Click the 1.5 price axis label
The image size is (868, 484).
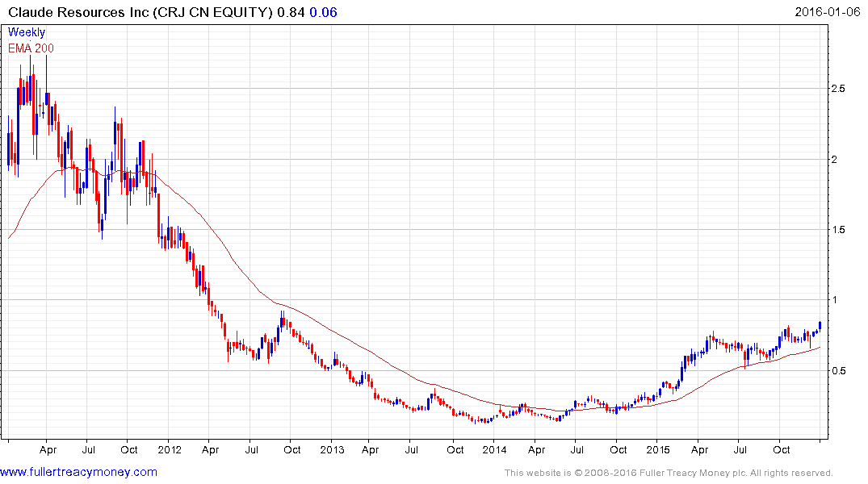coord(838,230)
